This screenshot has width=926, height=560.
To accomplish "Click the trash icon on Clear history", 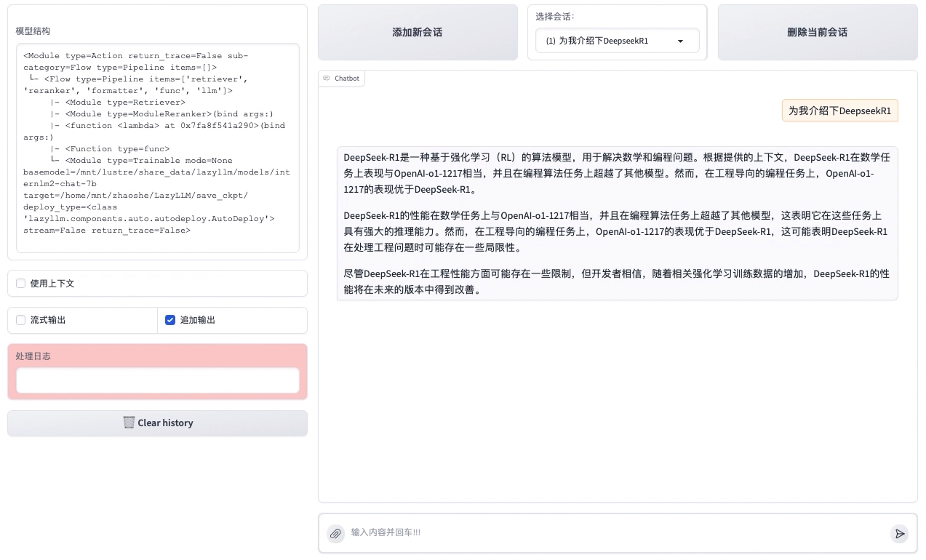I will [x=129, y=423].
